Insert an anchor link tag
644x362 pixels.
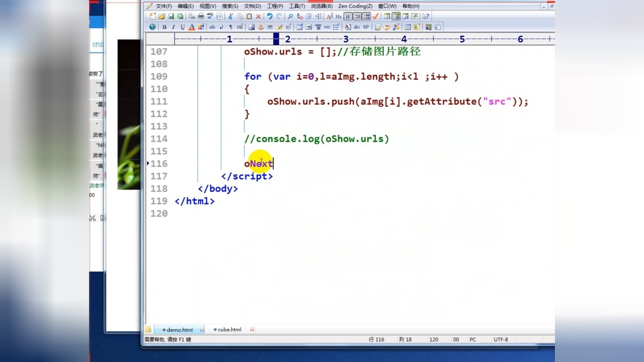[x=261, y=27]
